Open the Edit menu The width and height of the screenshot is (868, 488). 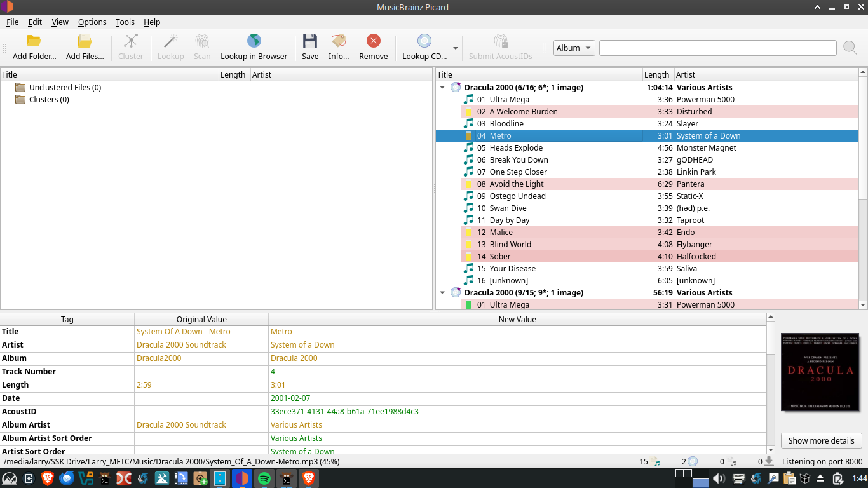[x=35, y=22]
